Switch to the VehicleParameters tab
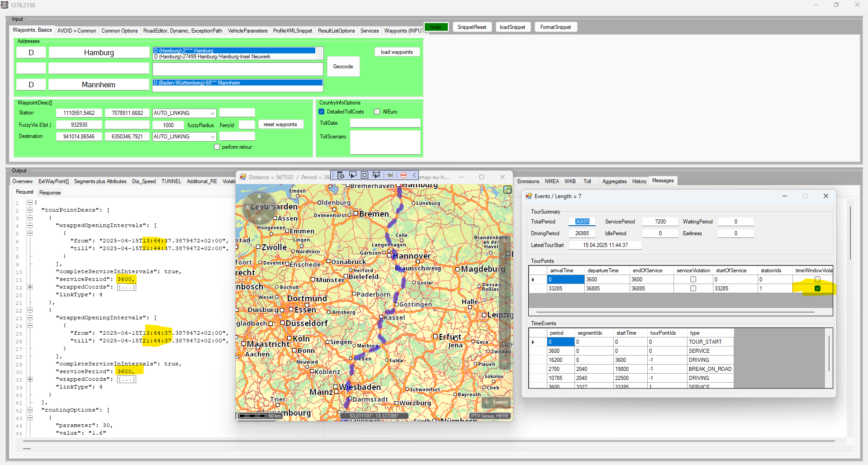Viewport: 868px width, 465px height. coord(247,31)
